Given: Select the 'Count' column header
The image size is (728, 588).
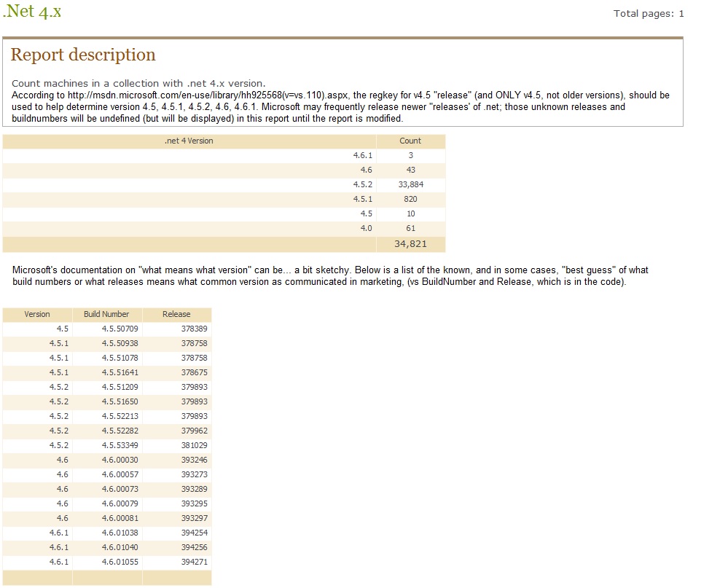Looking at the screenshot, I should coord(410,141).
